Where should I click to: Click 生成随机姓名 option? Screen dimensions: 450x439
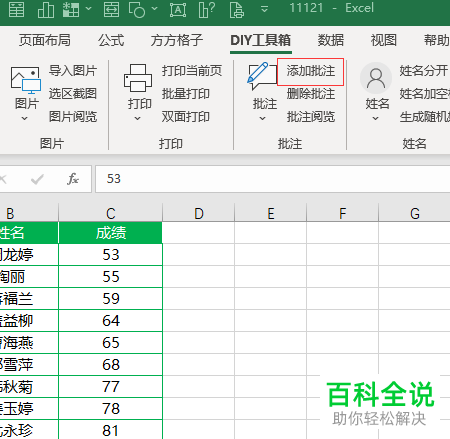425,117
